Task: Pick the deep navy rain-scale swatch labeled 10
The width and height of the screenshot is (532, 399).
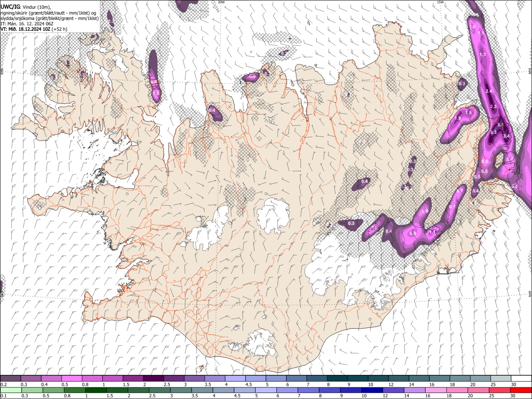Action: (x=372, y=390)
